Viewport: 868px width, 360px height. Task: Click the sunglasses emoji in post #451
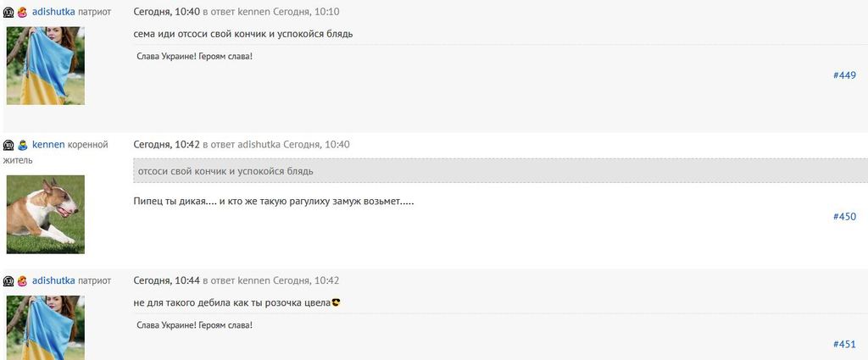(x=336, y=302)
